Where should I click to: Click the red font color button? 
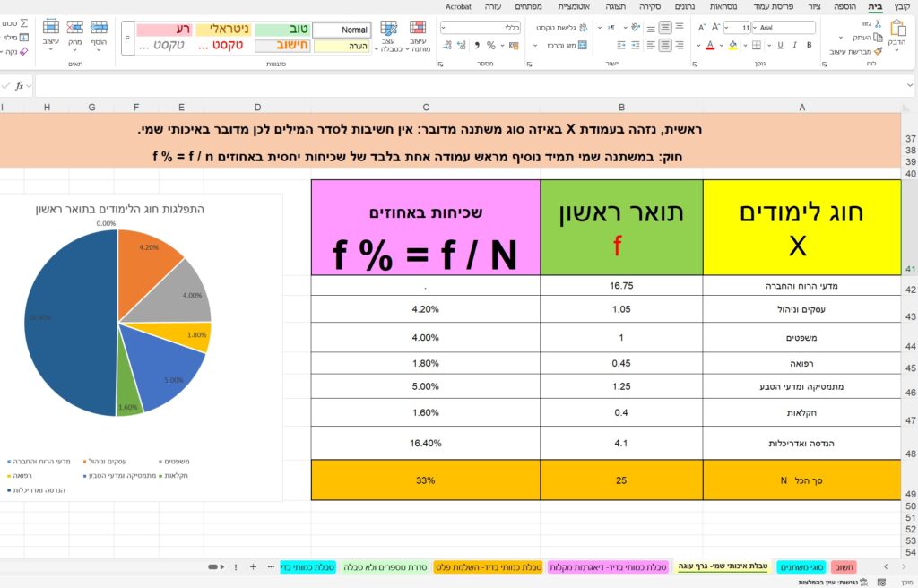tap(709, 45)
